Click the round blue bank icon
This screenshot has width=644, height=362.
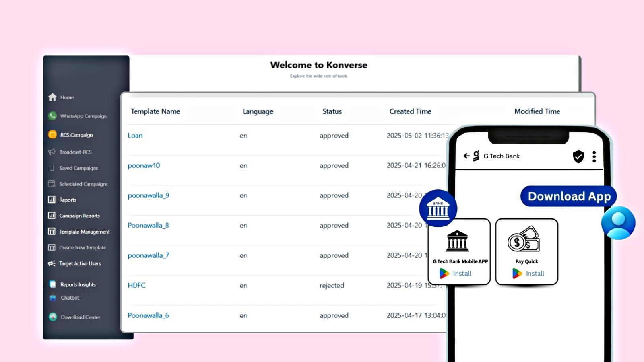[x=438, y=208]
